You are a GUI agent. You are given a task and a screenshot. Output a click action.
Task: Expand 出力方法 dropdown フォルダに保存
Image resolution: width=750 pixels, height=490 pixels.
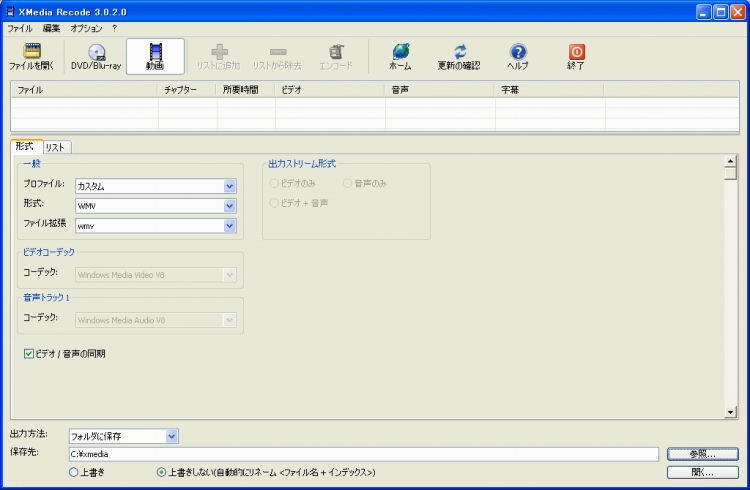(124, 436)
